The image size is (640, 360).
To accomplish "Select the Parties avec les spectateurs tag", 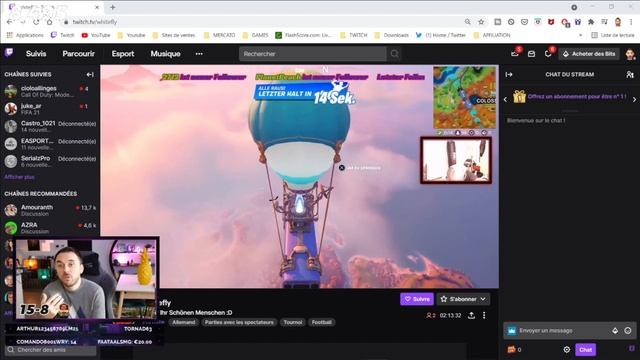I will (x=239, y=322).
